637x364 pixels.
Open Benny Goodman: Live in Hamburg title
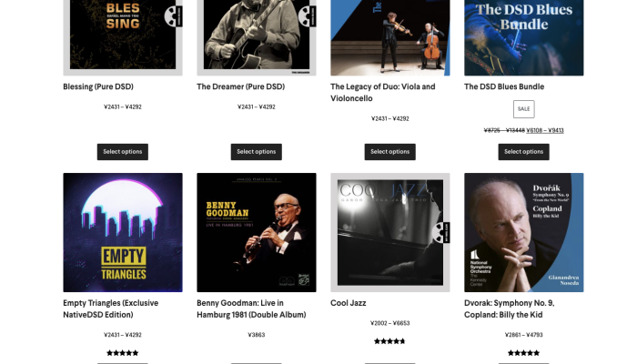coord(251,308)
